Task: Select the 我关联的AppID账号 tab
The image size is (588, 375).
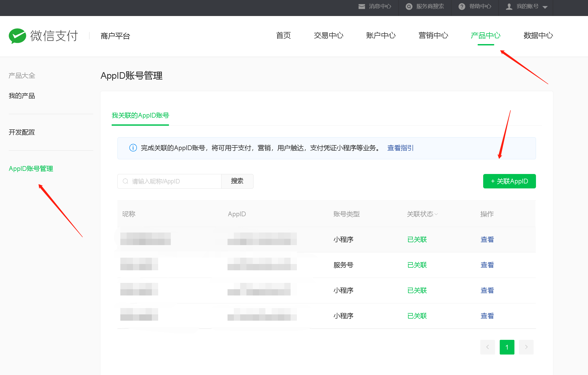Action: [140, 115]
